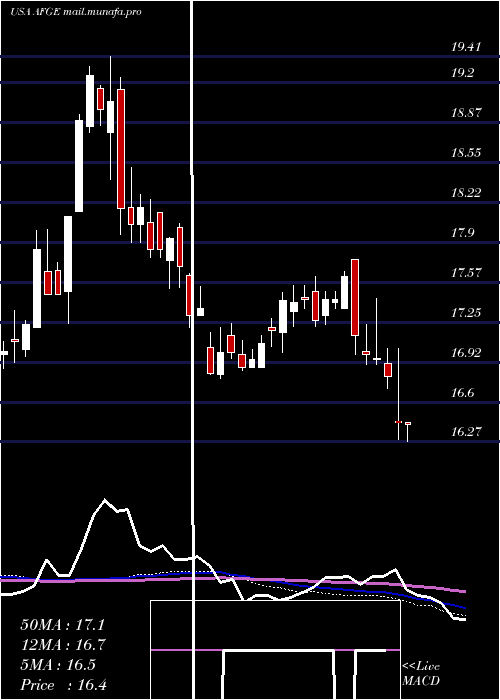
Task: Click the 16.92 price level label
Action: [467, 353]
